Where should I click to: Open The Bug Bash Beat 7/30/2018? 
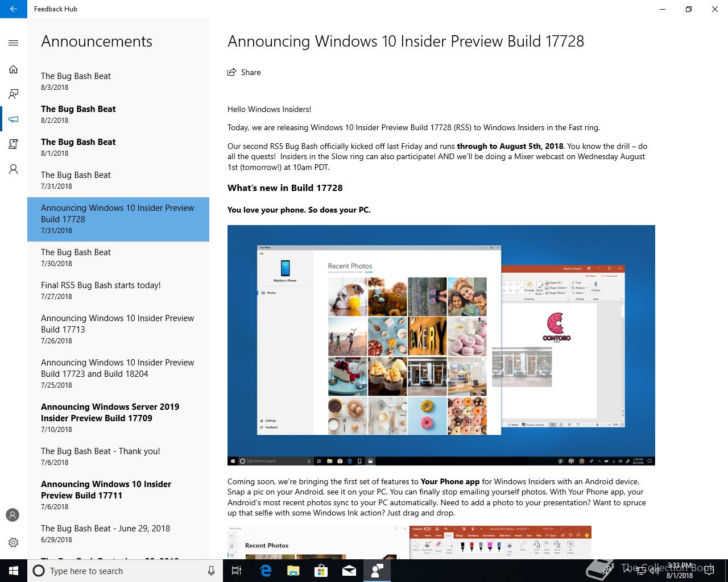118,258
